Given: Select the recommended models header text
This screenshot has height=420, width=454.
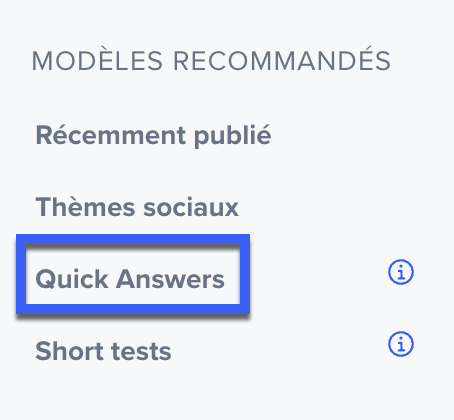Looking at the screenshot, I should click(x=211, y=60).
